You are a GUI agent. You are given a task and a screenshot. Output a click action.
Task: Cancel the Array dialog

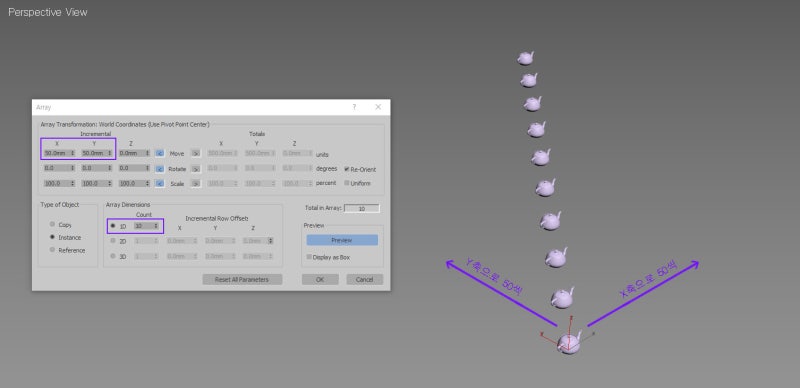pyautogui.click(x=364, y=279)
